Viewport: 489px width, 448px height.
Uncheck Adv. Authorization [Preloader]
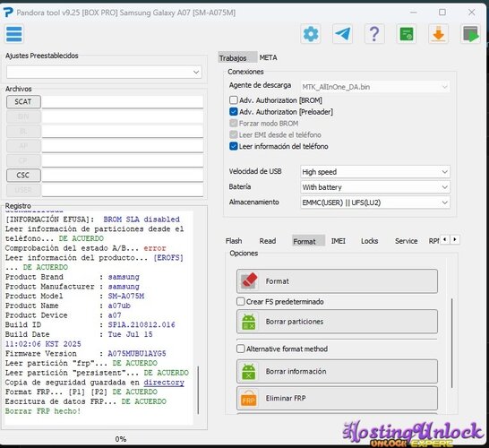pyautogui.click(x=233, y=112)
